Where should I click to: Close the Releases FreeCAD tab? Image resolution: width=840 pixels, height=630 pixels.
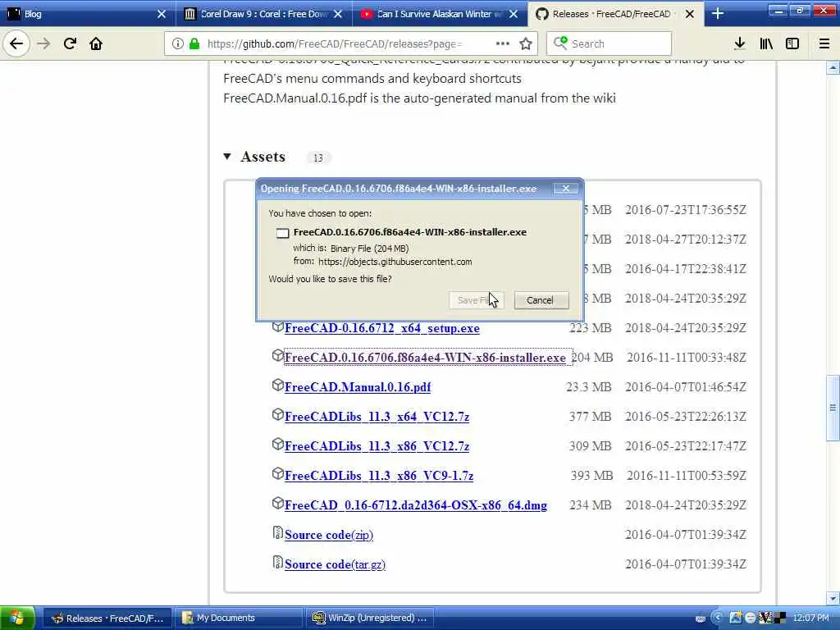point(689,14)
